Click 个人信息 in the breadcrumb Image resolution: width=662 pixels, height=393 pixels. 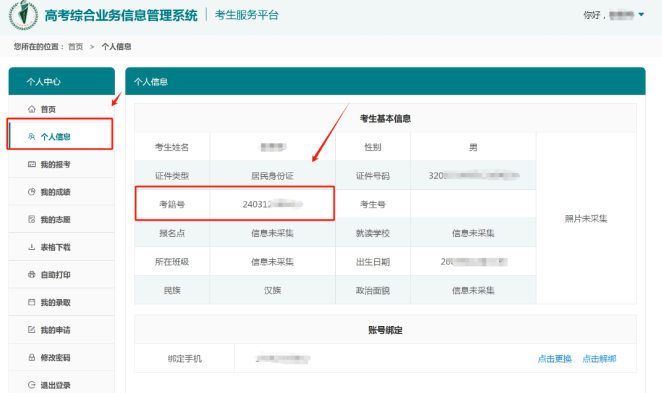click(117, 47)
